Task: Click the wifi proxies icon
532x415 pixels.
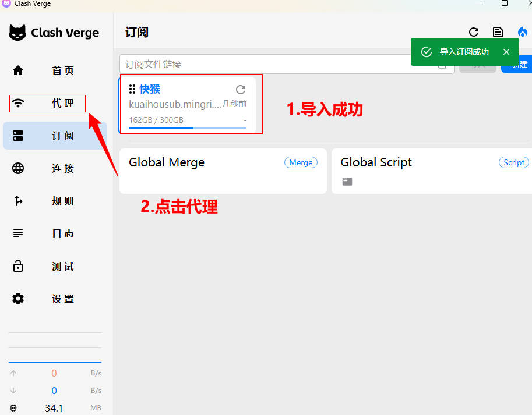Action: coord(18,103)
